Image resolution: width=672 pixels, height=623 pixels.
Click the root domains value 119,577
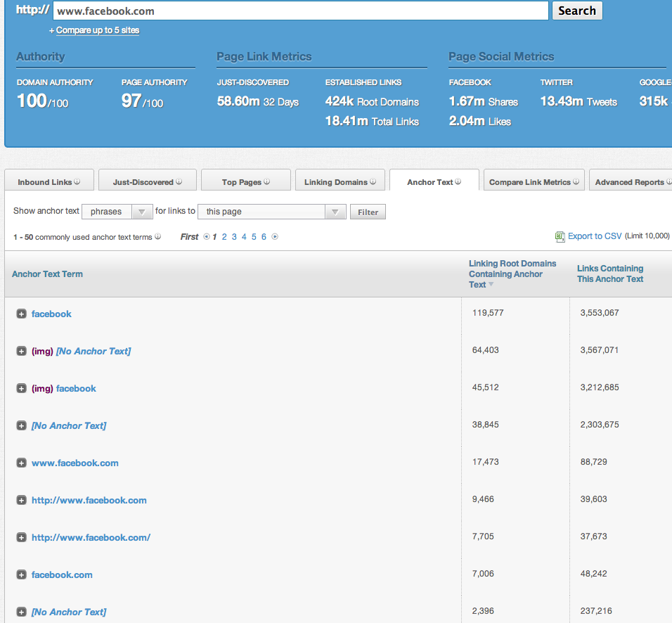coord(488,313)
